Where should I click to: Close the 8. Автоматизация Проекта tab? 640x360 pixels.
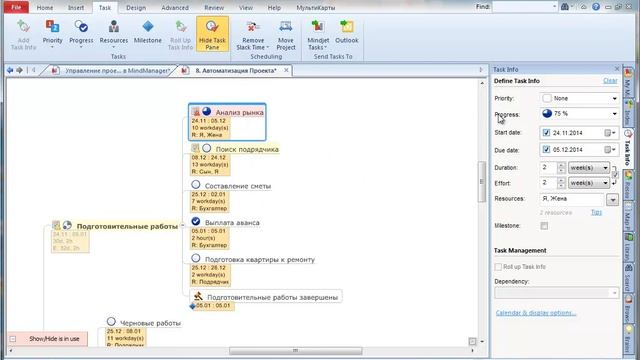(x=286, y=70)
